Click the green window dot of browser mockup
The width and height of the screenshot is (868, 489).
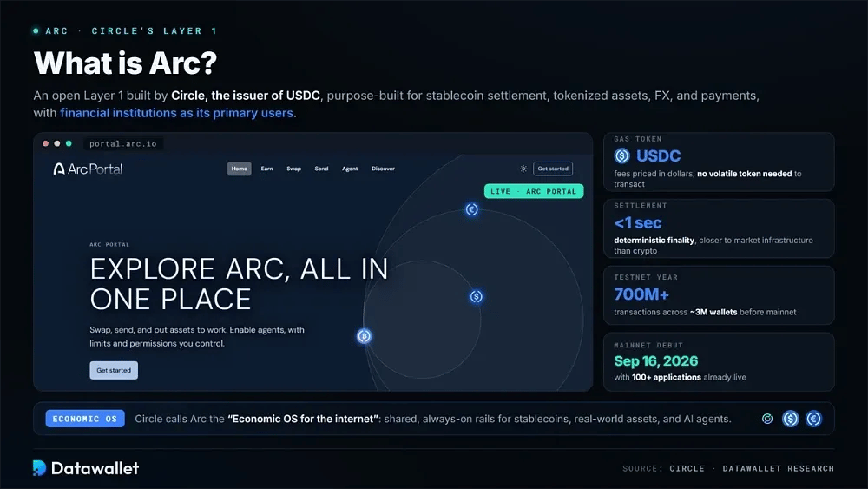click(x=69, y=143)
